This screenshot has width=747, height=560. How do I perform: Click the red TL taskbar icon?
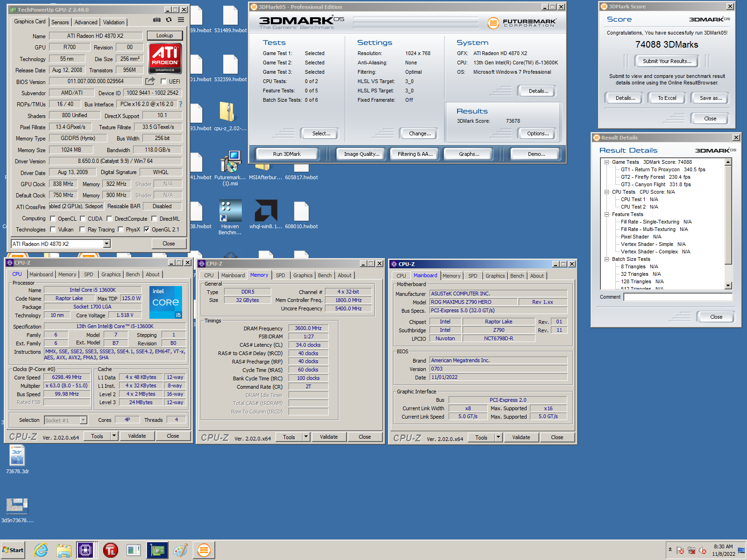pos(111,550)
